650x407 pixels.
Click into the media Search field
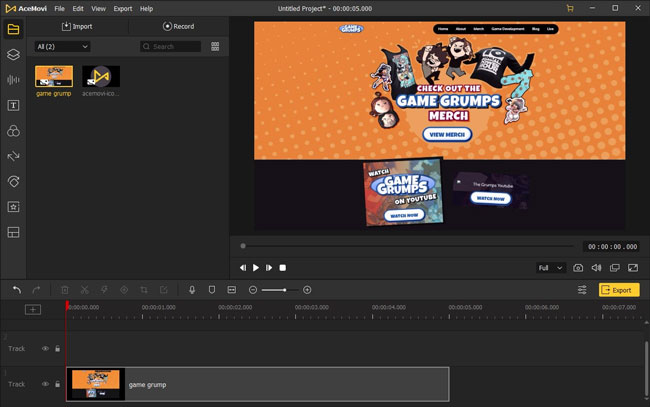pyautogui.click(x=170, y=46)
